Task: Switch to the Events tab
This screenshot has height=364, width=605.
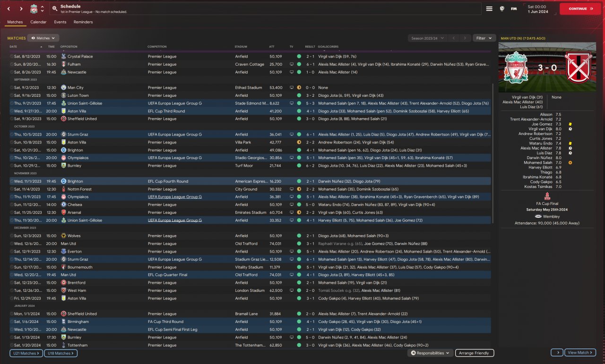Action: click(60, 22)
